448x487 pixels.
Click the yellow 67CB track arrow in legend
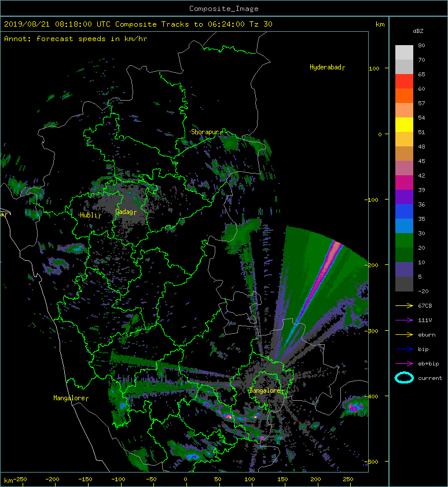click(x=404, y=306)
